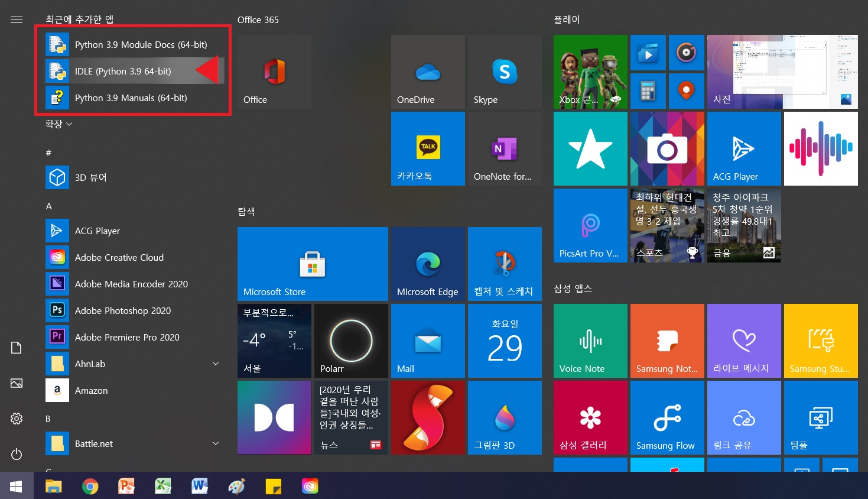Launch the Samsung Flow tile
868x499 pixels.
667,417
